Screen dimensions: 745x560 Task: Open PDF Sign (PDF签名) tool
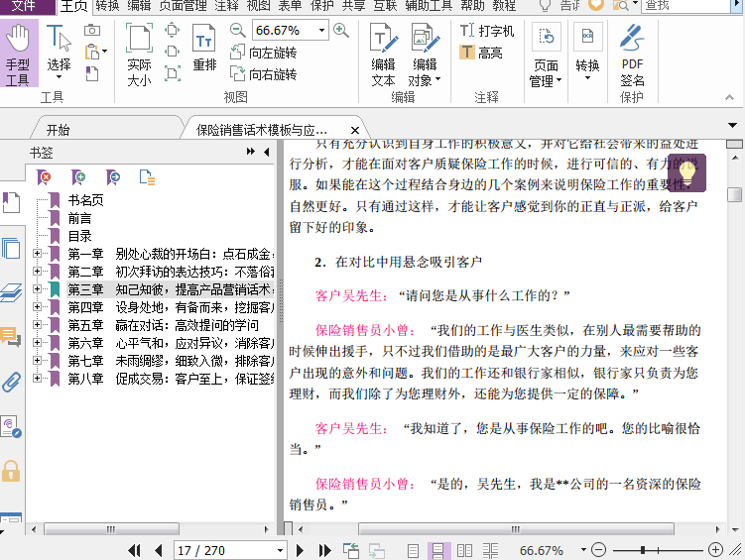click(x=632, y=56)
